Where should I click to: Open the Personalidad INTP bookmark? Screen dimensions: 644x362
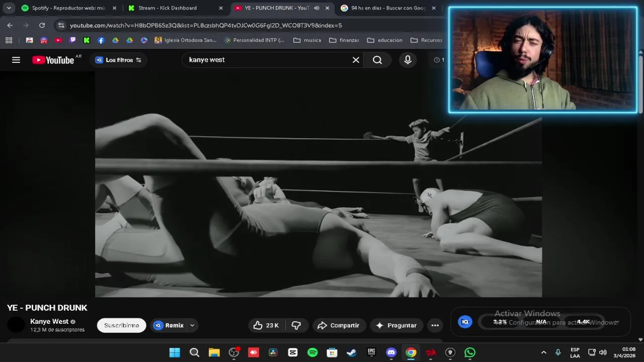point(254,40)
